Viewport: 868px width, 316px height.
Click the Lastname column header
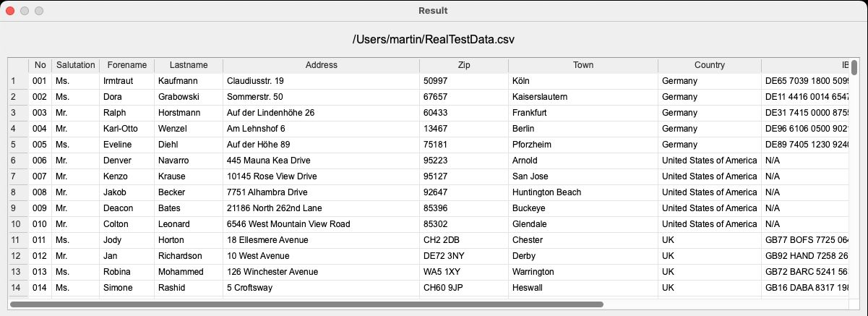coord(189,65)
